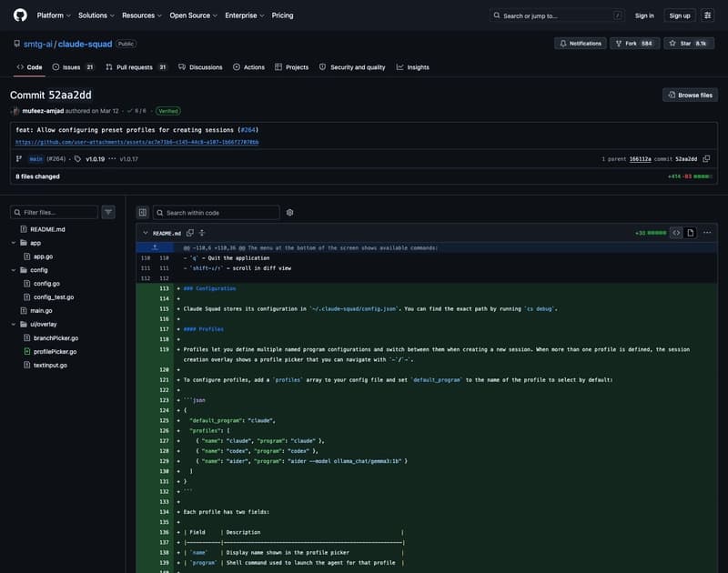Open README.md more options ellipsis

(707, 233)
